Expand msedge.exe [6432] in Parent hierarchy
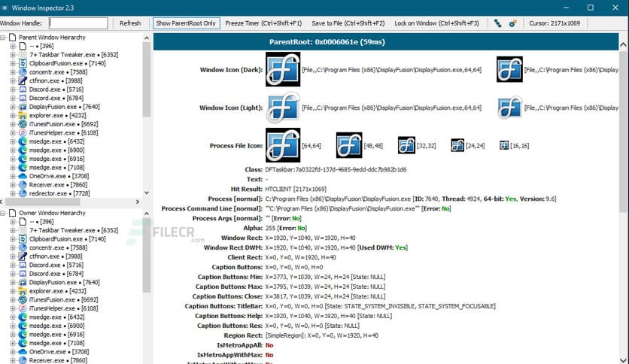The height and width of the screenshot is (364, 629). click(13, 141)
